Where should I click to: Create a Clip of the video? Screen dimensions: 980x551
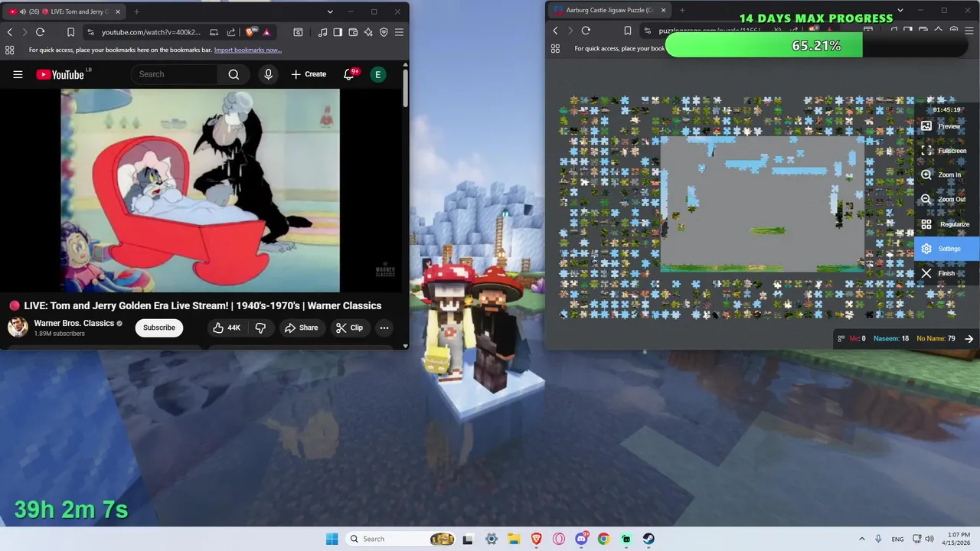coord(349,328)
